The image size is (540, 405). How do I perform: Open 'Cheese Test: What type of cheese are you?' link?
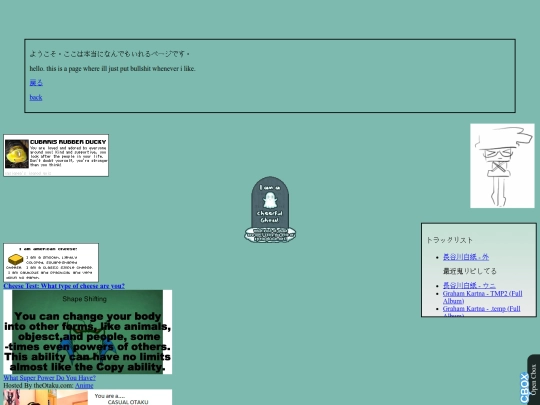coord(64,286)
